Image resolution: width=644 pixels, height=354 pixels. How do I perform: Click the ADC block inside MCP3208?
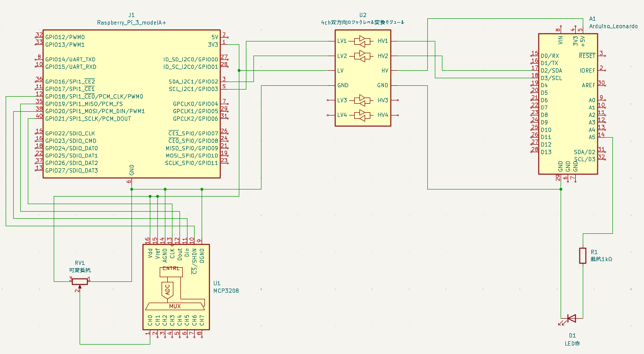pyautogui.click(x=167, y=289)
